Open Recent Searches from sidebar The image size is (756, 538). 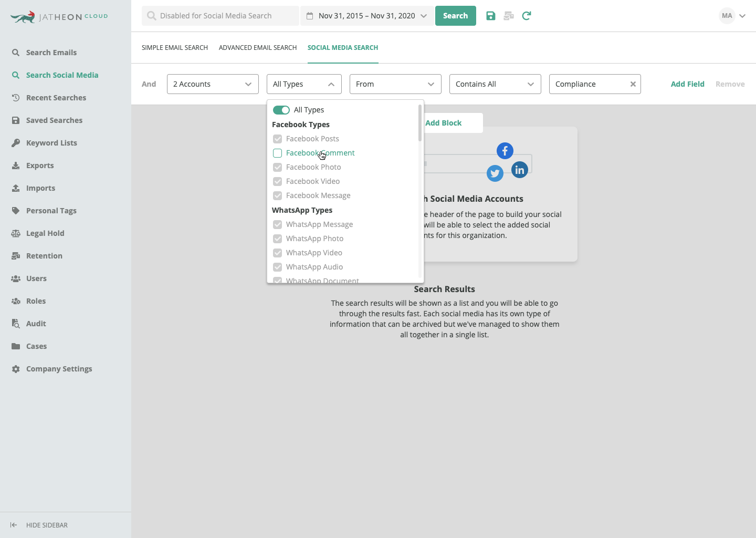click(x=56, y=98)
